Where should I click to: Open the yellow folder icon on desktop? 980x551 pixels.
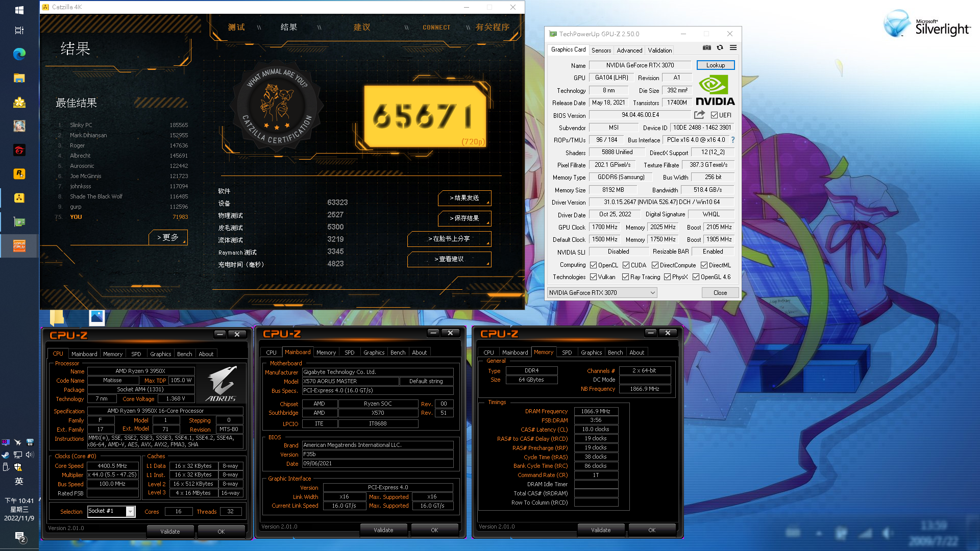click(57, 317)
